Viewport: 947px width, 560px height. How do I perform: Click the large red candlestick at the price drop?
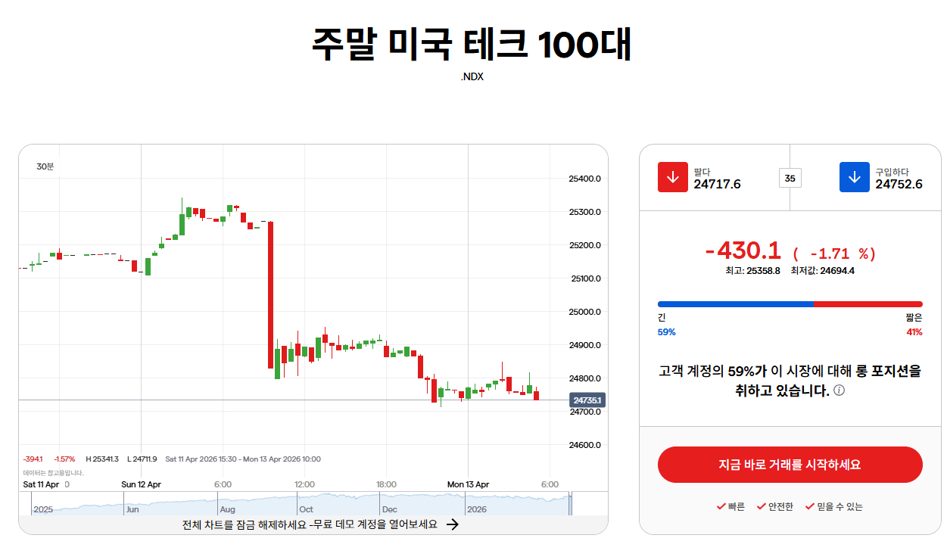[x=270, y=295]
